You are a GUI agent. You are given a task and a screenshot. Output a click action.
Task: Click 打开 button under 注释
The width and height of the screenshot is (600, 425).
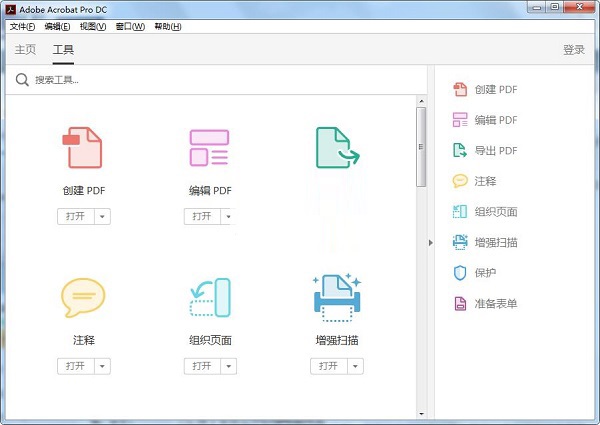click(x=75, y=366)
